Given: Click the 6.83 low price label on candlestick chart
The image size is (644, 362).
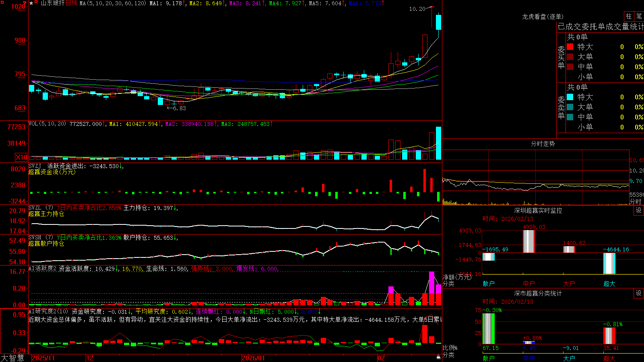Looking at the screenshot, I should pos(180,108).
